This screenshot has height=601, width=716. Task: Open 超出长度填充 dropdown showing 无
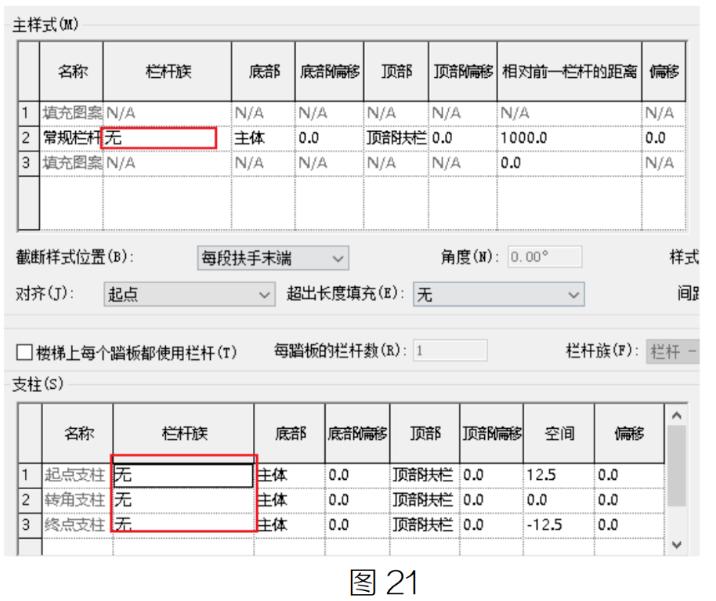(499, 294)
